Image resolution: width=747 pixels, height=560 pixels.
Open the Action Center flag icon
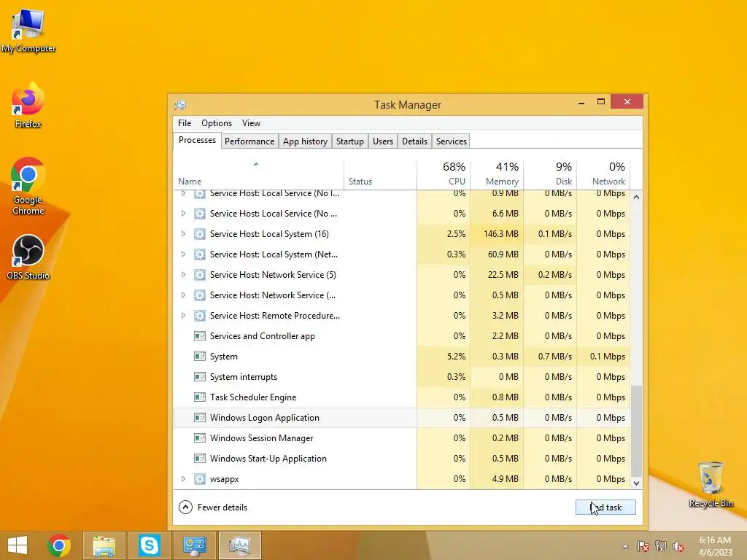643,546
